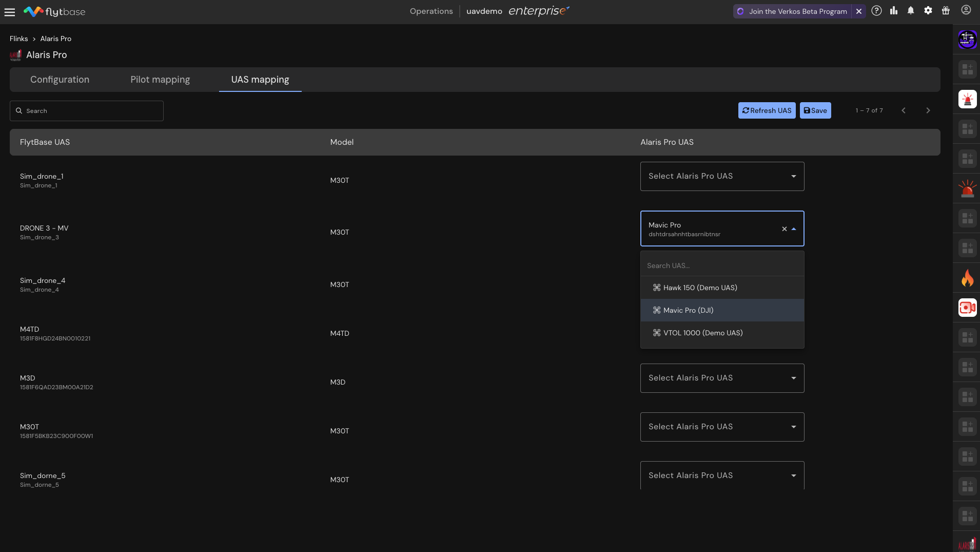980x552 pixels.
Task: Open the user profile icon
Action: [x=966, y=10]
